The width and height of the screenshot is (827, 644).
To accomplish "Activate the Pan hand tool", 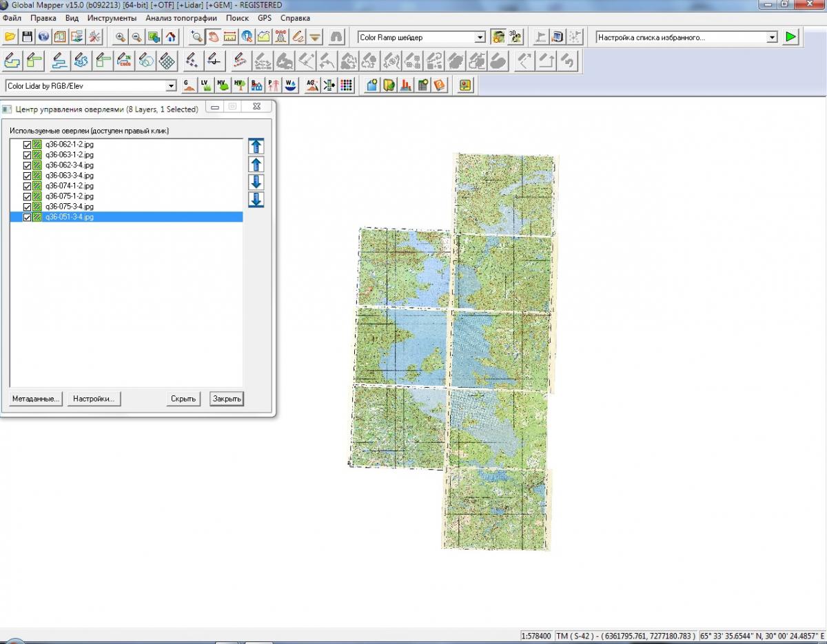I will click(x=214, y=37).
